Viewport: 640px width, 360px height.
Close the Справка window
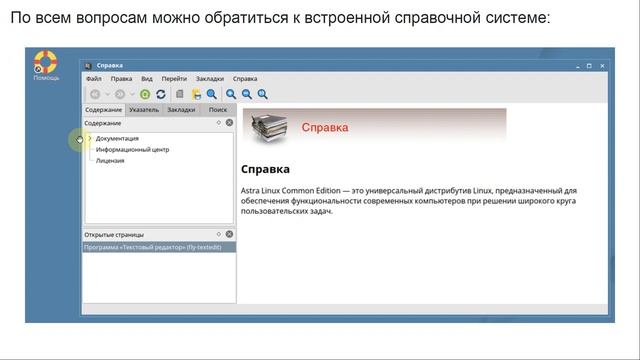(x=602, y=66)
